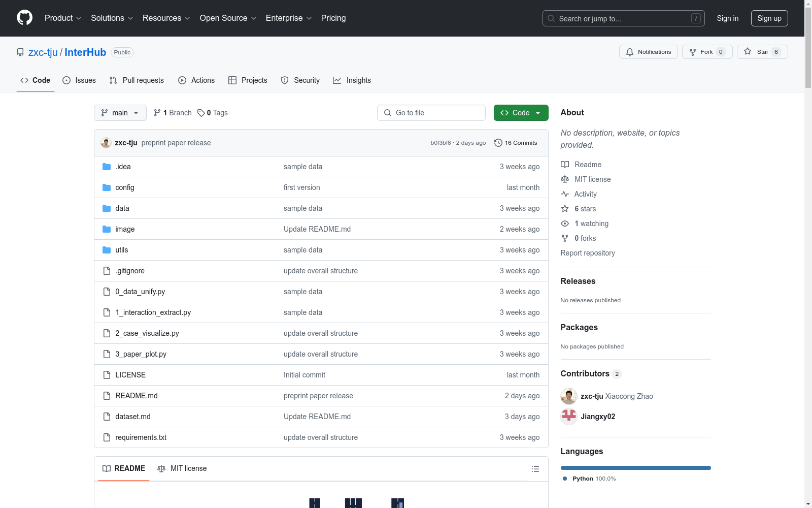Open 1_interaction_extract.py file

[153, 312]
